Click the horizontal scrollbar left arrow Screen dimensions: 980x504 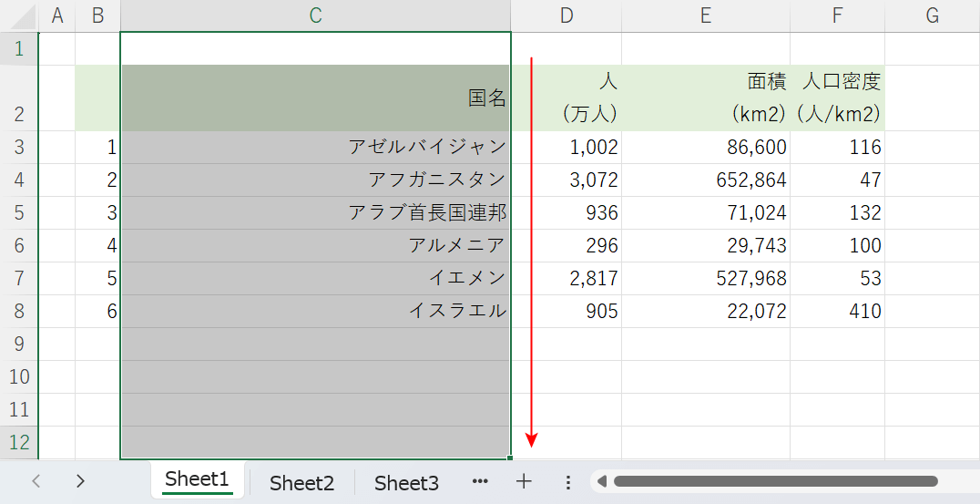[x=602, y=481]
